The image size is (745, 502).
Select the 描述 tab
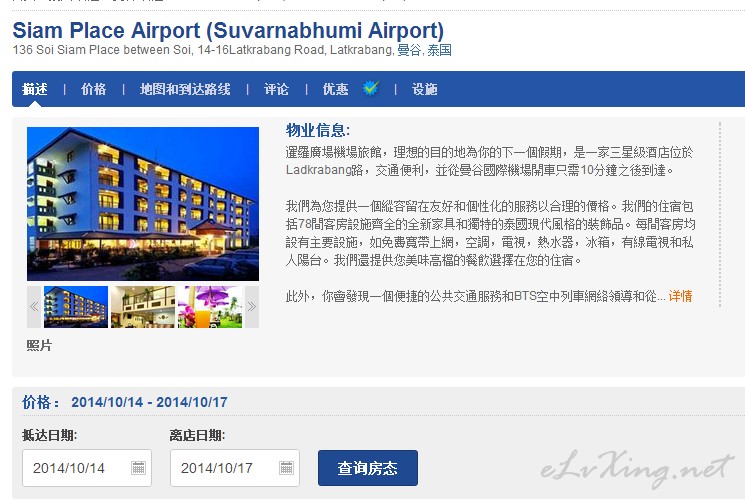[x=35, y=89]
